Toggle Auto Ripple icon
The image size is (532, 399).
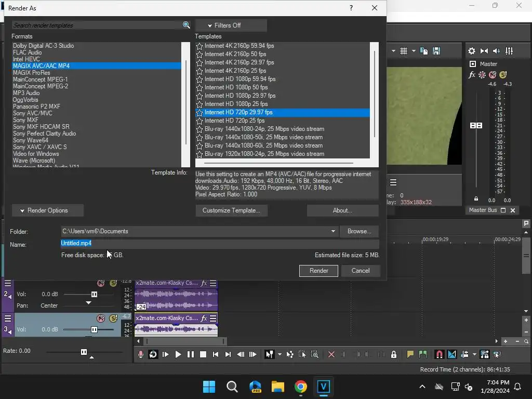point(464,354)
